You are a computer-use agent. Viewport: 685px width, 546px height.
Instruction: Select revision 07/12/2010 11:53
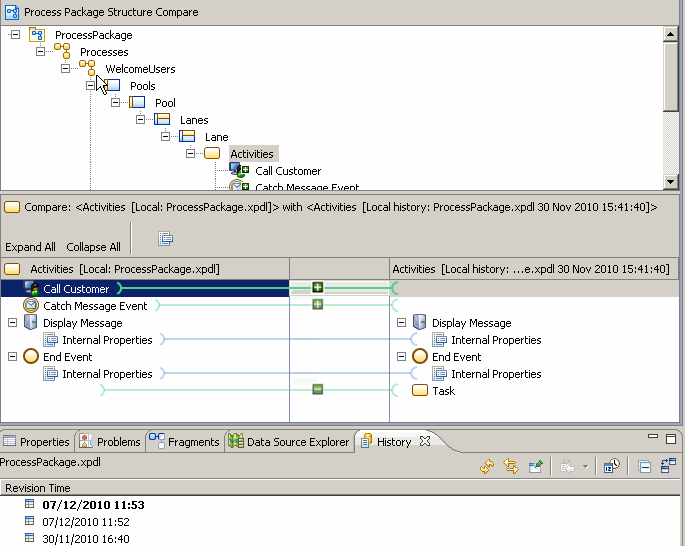click(93, 505)
